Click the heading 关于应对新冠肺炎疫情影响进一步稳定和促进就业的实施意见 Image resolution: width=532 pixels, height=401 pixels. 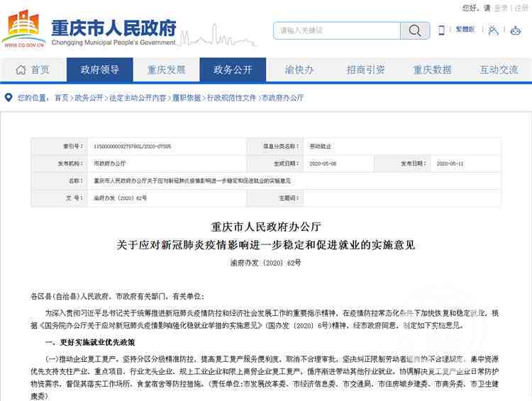[x=266, y=244]
